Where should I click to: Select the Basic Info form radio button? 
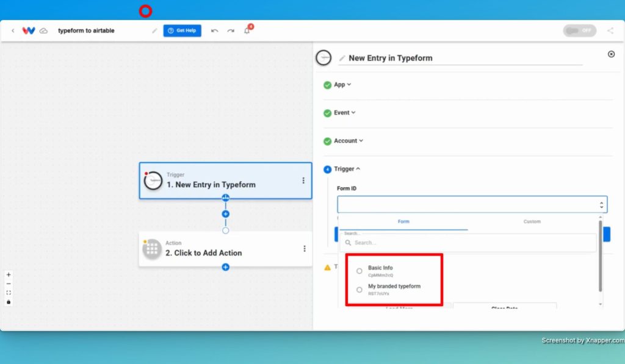click(x=359, y=271)
